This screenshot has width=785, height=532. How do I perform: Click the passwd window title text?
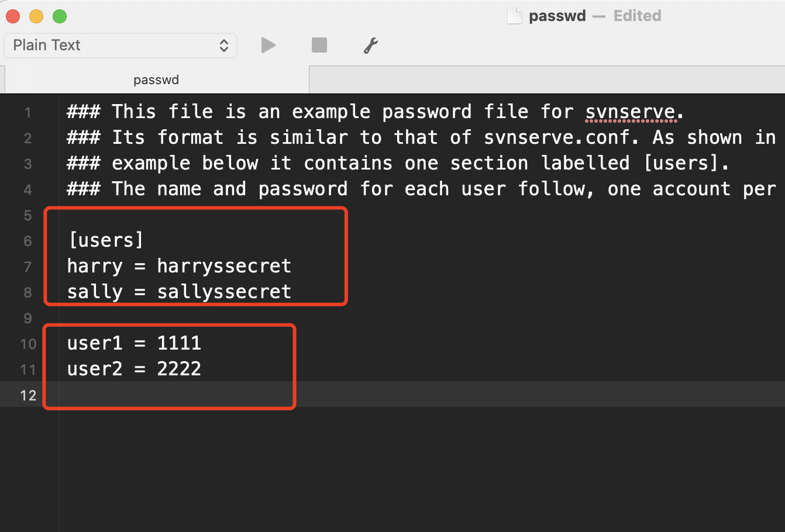[x=557, y=16]
